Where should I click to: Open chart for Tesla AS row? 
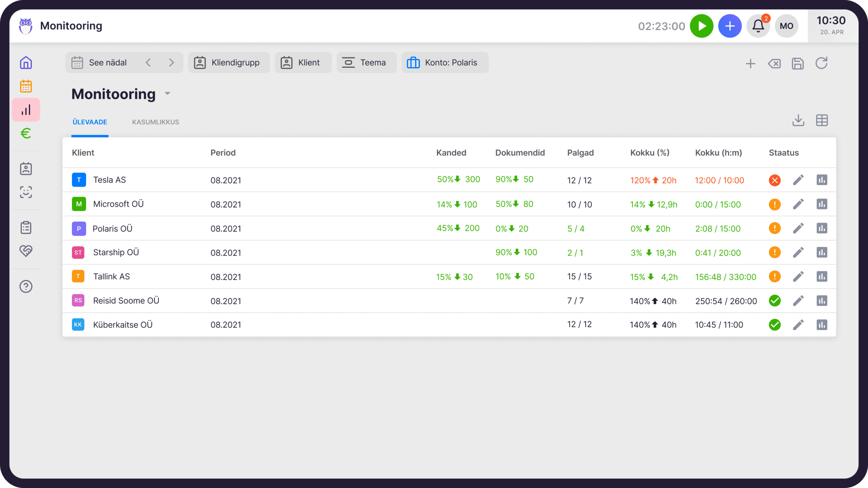click(822, 180)
